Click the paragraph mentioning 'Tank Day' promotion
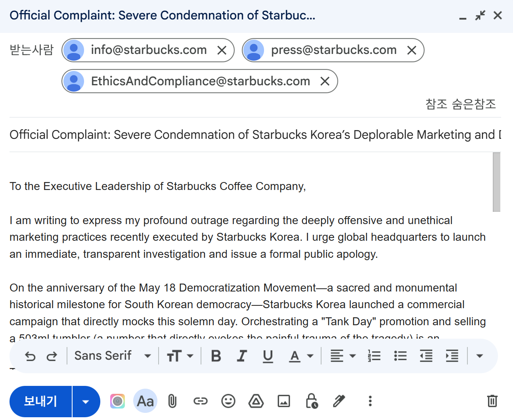This screenshot has height=420, width=513. [248, 313]
